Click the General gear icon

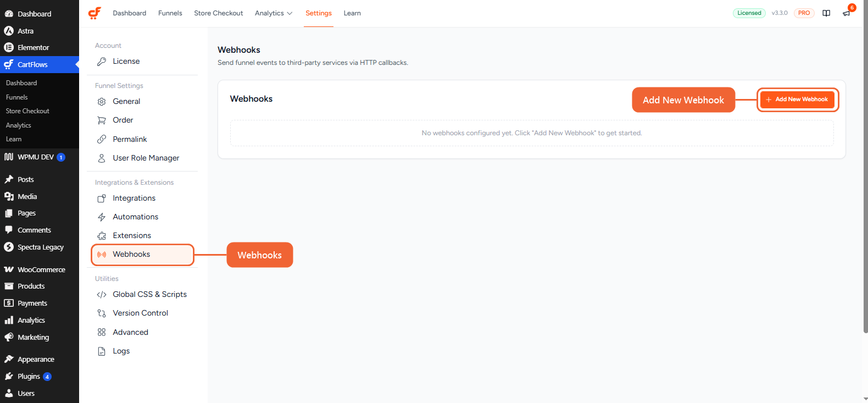pos(102,102)
